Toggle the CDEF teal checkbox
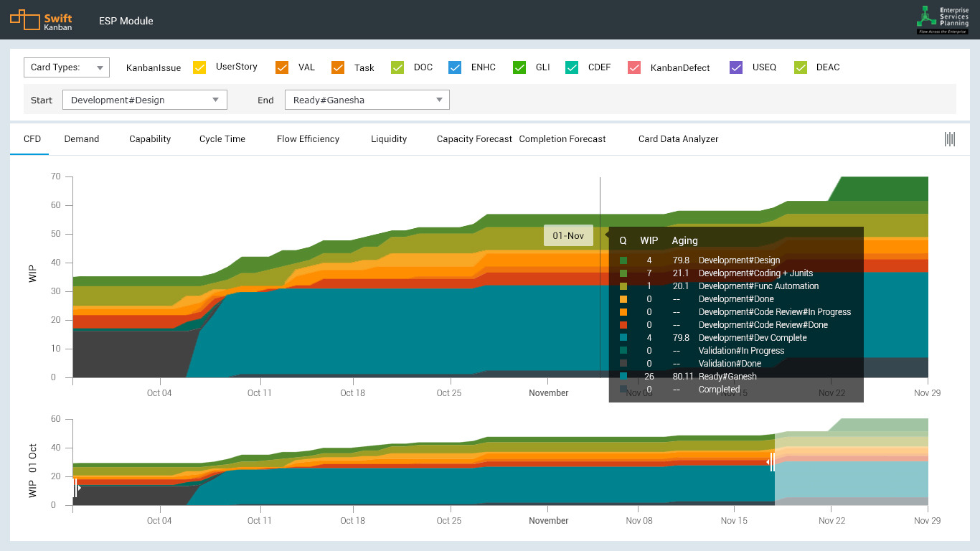Screen dimensions: 980x551 point(572,67)
